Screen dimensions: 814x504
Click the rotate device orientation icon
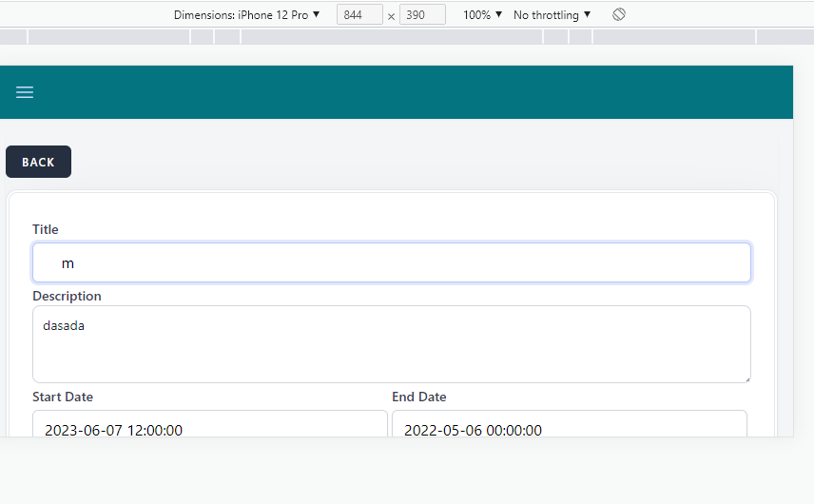pos(618,15)
